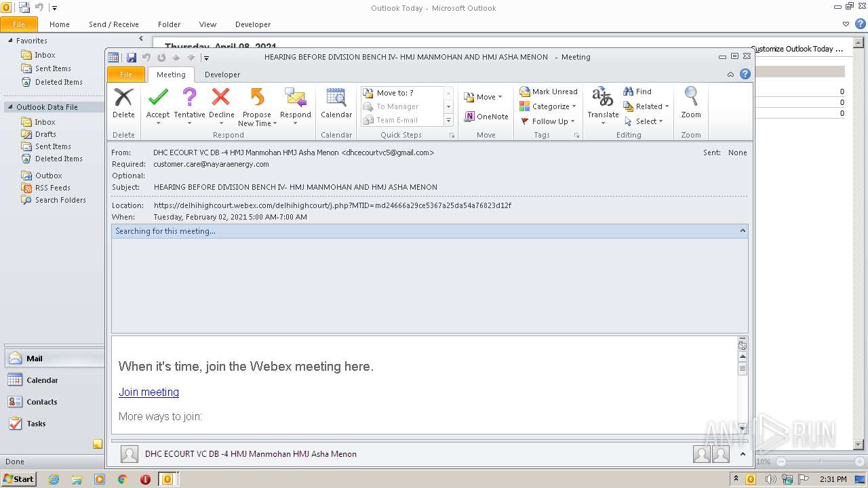Image resolution: width=868 pixels, height=488 pixels.
Task: Select RSS Feeds folder
Action: point(53,188)
